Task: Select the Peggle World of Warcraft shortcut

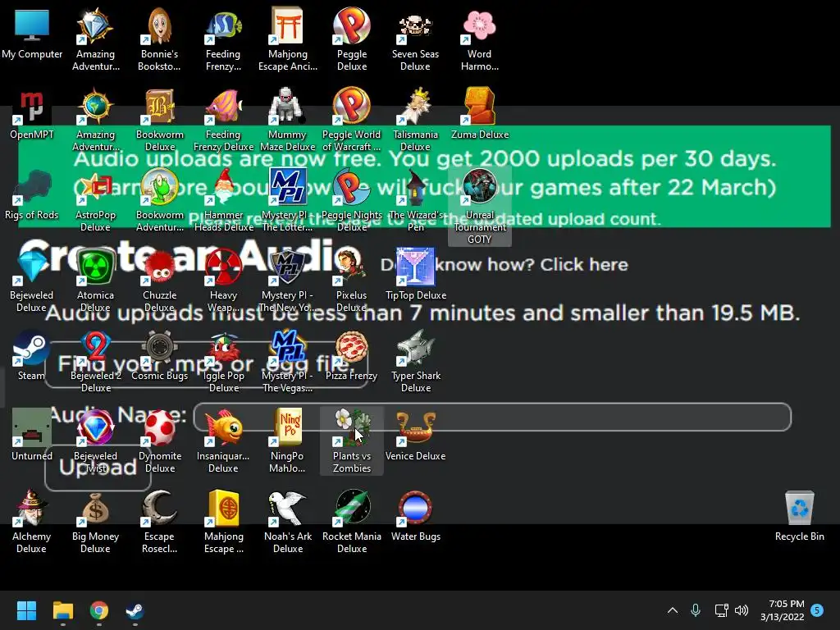Action: tap(351, 121)
